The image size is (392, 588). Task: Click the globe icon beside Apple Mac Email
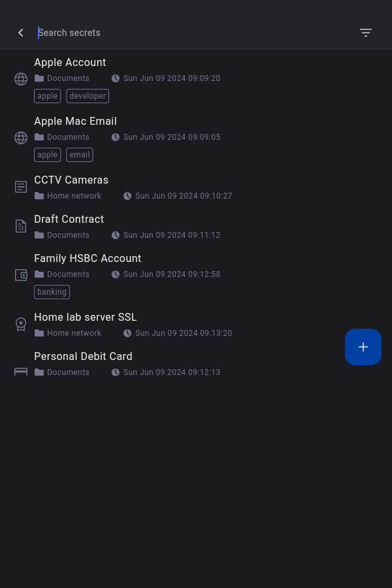coord(21,138)
